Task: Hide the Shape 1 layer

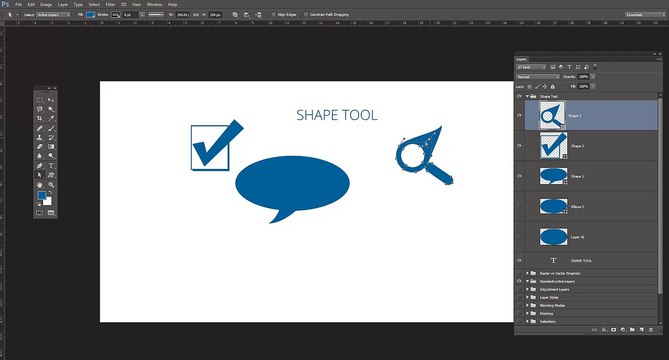Action: tap(519, 176)
